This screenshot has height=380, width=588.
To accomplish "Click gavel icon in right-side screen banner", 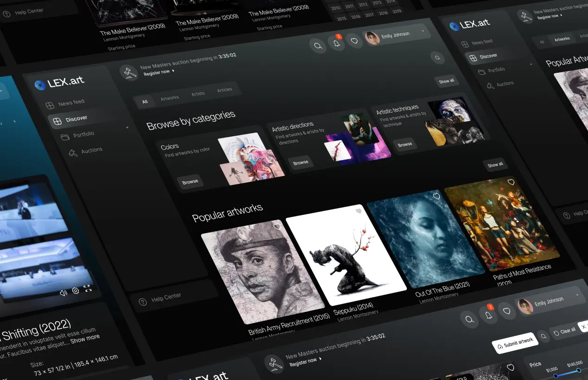I will pos(525,15).
